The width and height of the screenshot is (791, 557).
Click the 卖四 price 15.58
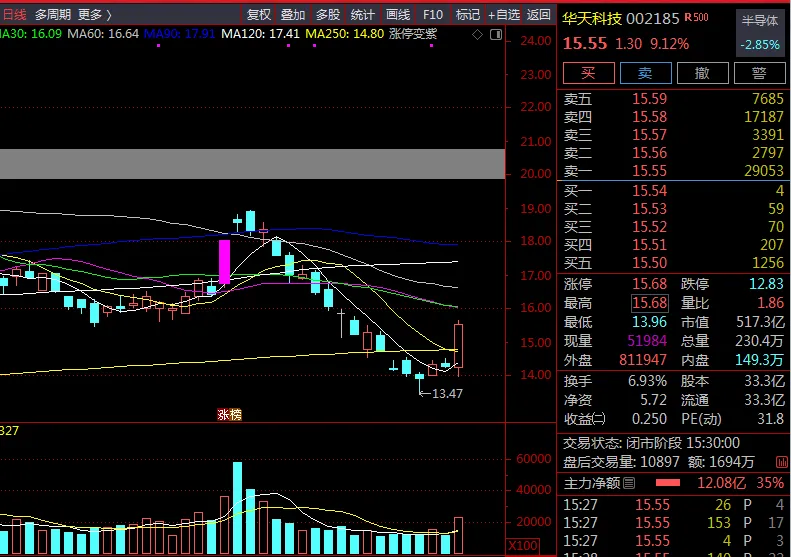pyautogui.click(x=650, y=117)
